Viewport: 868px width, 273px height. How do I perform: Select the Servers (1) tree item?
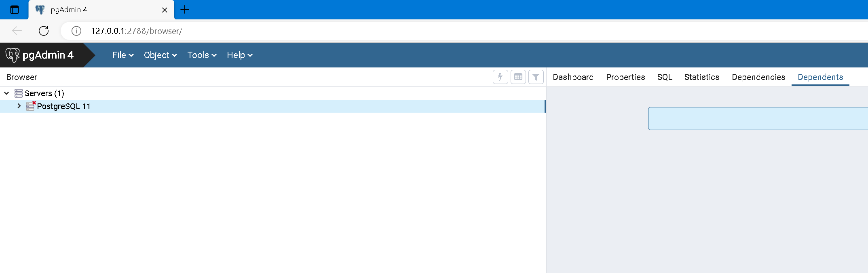click(x=44, y=93)
